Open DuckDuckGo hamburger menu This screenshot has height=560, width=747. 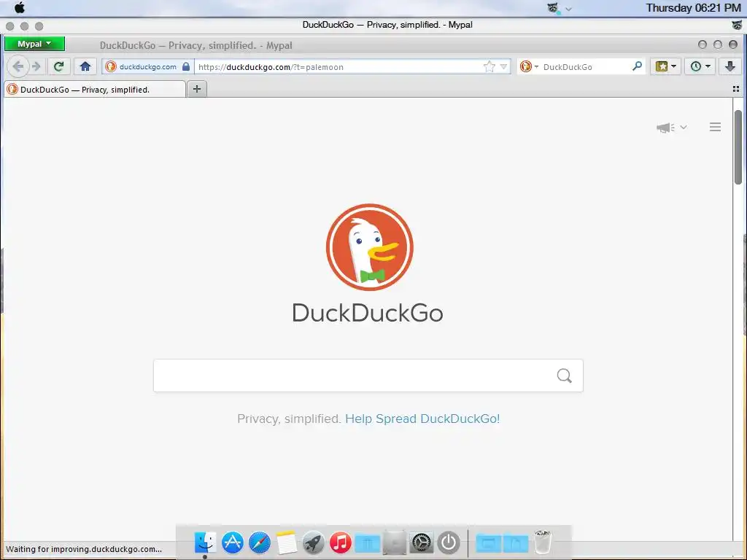[x=715, y=127]
